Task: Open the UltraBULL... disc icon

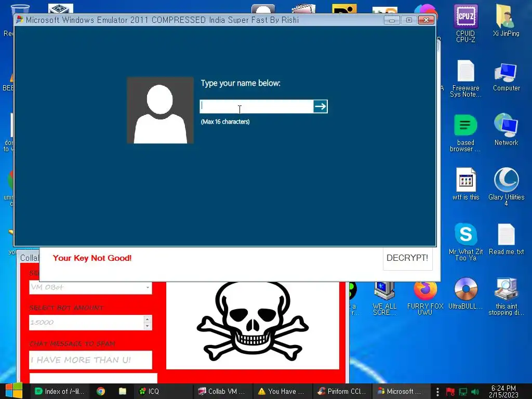Action: click(465, 294)
